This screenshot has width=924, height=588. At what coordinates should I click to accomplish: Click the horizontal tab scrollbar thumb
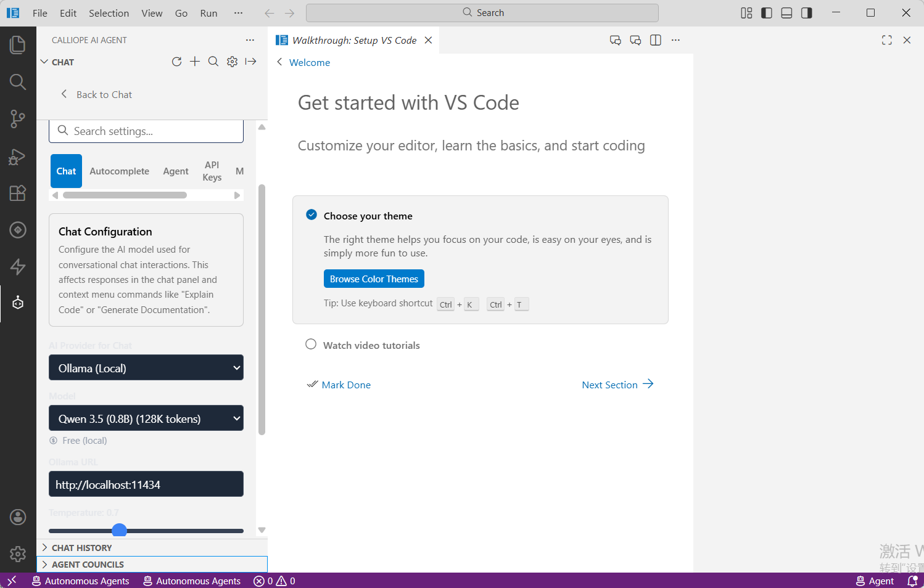point(125,195)
